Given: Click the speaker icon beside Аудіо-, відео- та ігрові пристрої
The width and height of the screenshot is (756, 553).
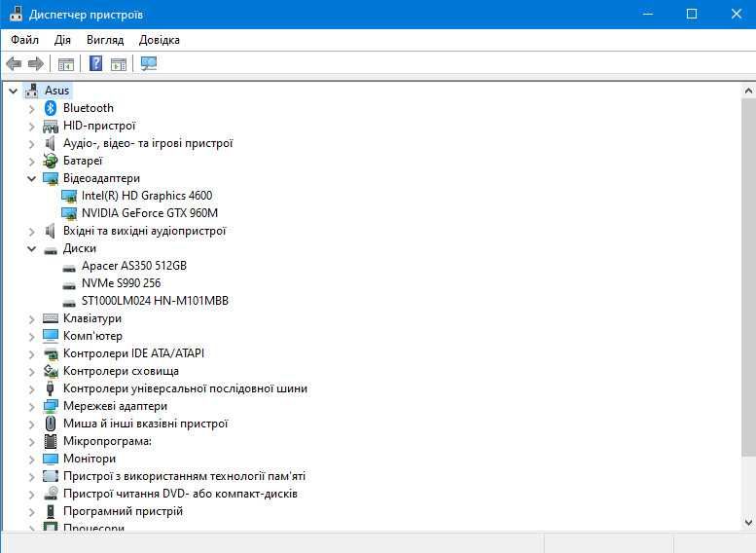Looking at the screenshot, I should [51, 143].
